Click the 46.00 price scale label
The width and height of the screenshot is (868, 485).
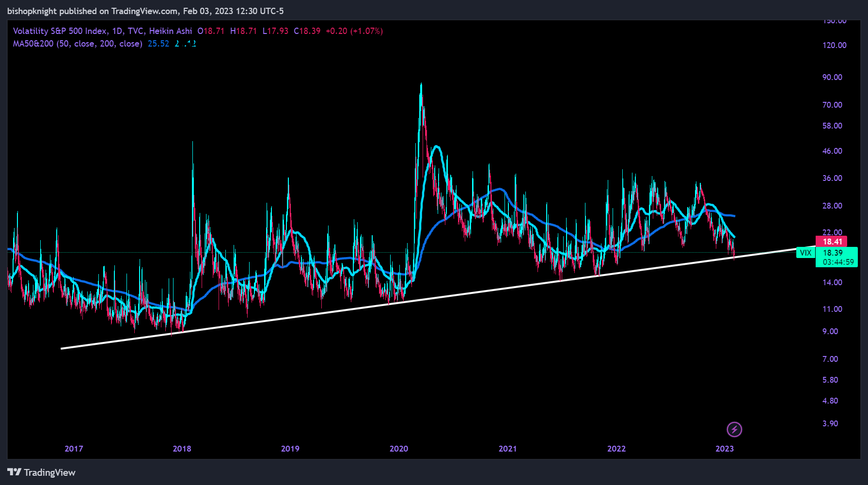pyautogui.click(x=832, y=151)
